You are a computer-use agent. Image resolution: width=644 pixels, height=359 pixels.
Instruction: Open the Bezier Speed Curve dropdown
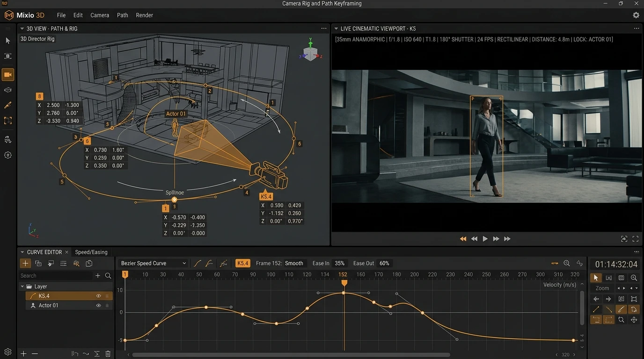click(x=153, y=263)
